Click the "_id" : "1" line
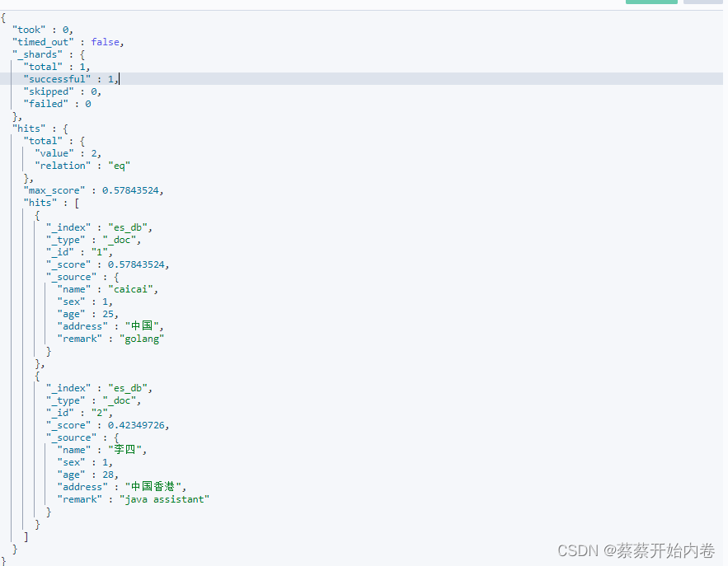Viewport: 728px width, 566px height. [x=79, y=252]
